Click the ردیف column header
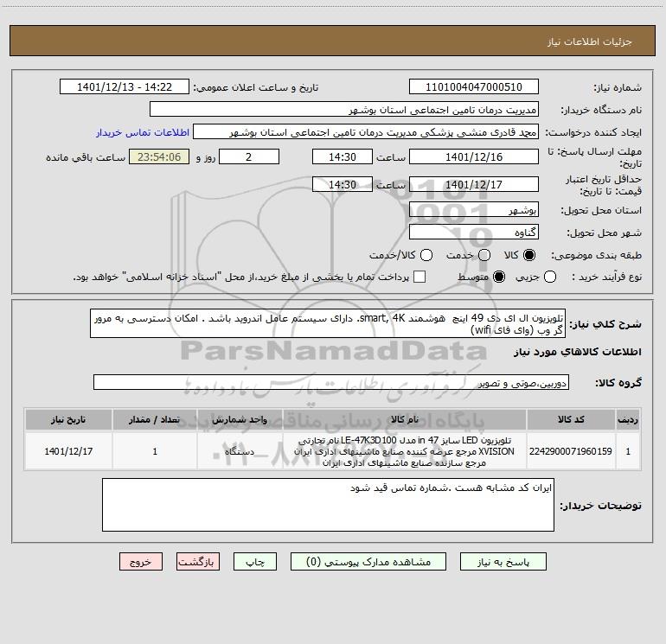 pyautogui.click(x=628, y=419)
